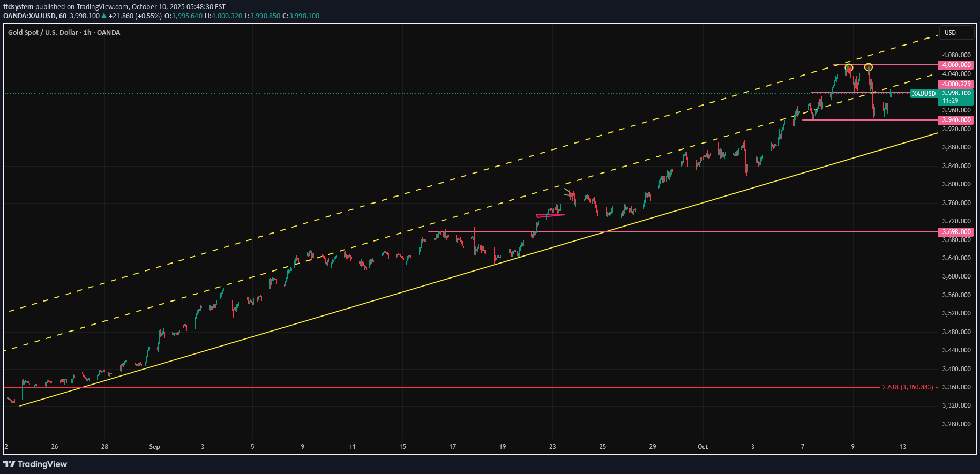The image size is (980, 474).
Task: Click the Sep label on time axis
Action: [154, 447]
